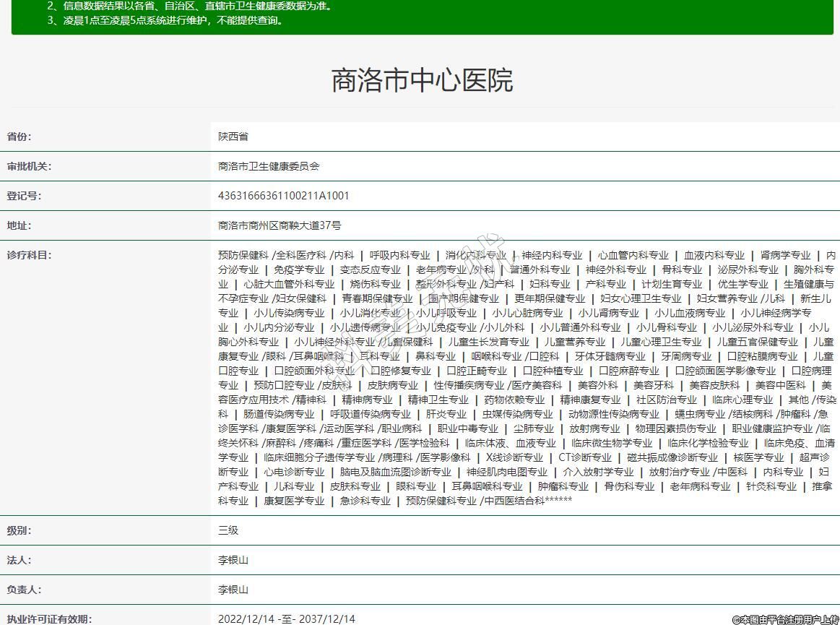Click 预防保健科 at start of department list

(243, 255)
